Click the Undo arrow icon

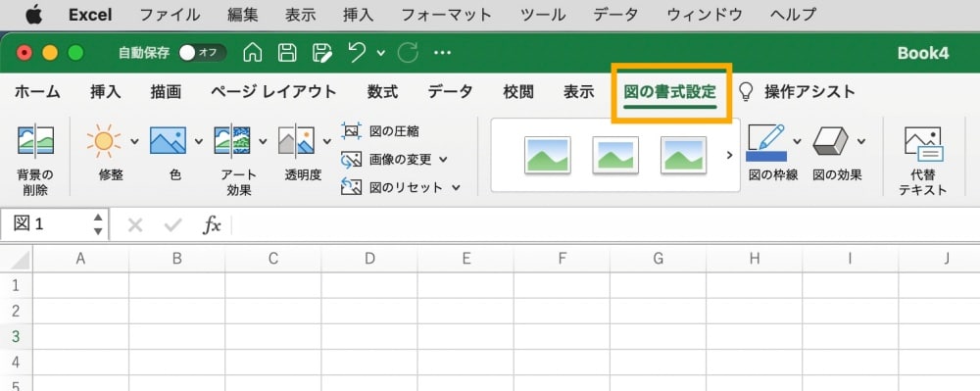pyautogui.click(x=358, y=53)
